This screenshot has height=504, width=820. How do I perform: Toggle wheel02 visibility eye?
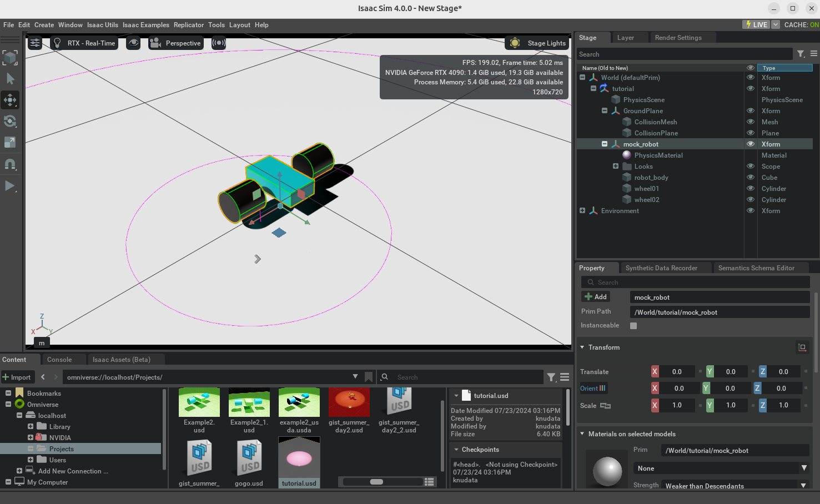751,200
